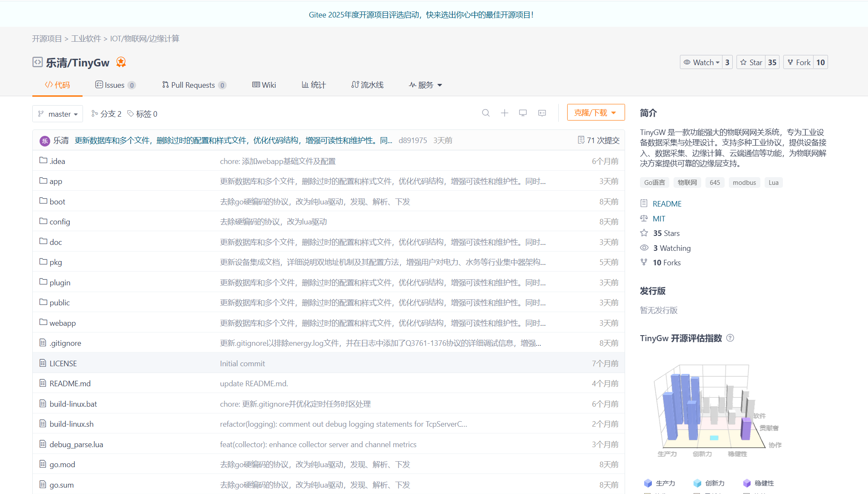The image size is (868, 494).
Task: Click the scales icon beside MIT license
Action: pos(644,218)
